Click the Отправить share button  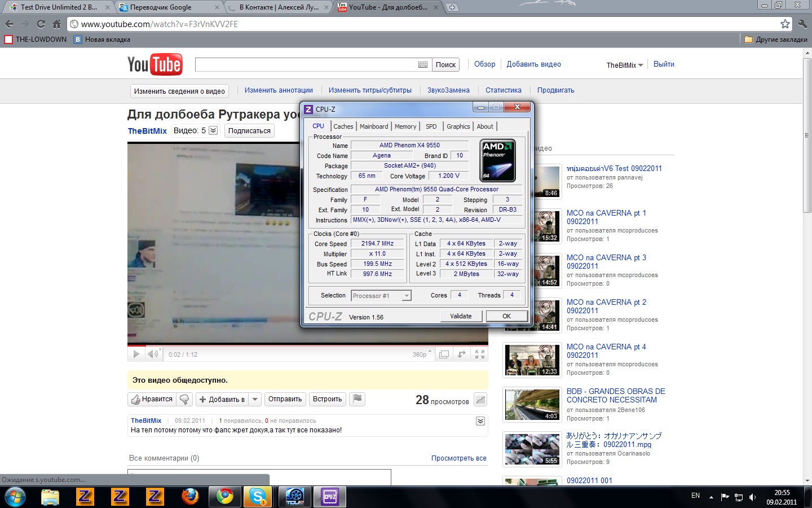[285, 399]
